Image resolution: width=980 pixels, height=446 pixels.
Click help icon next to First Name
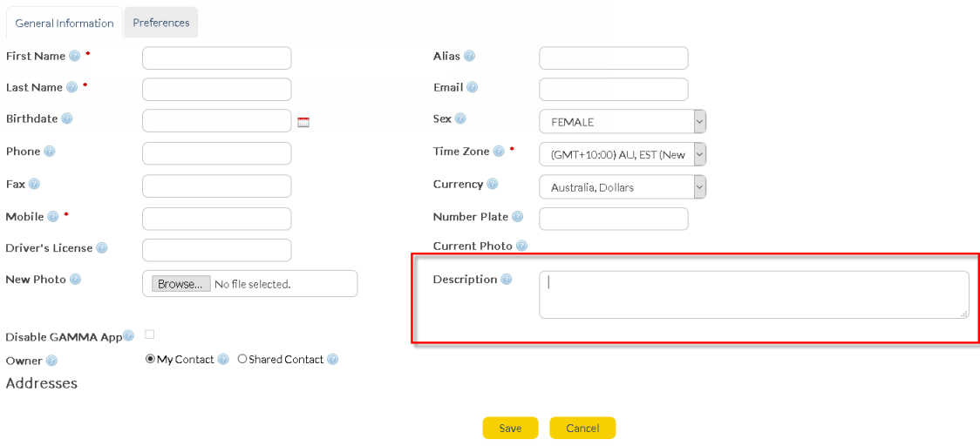coord(74,56)
